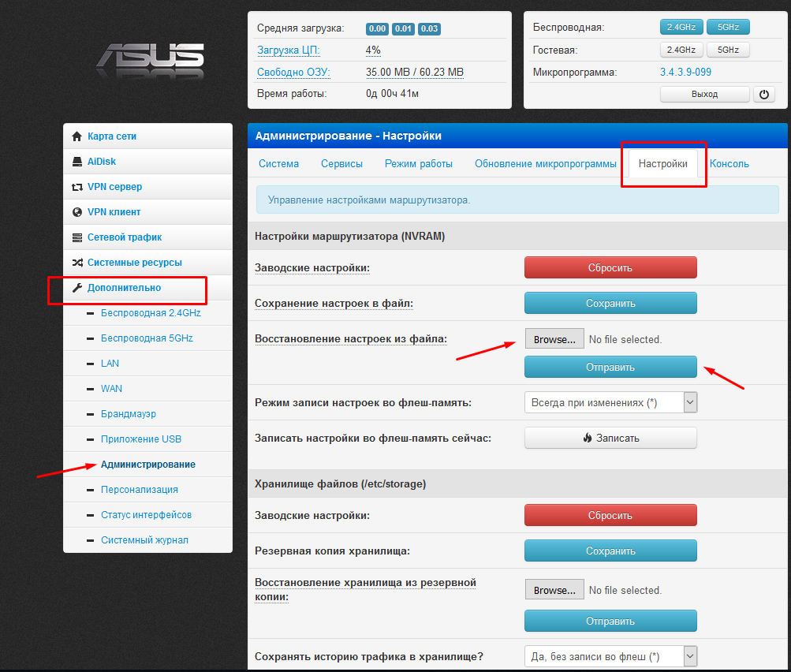The width and height of the screenshot is (791, 672).
Task: Open Системный журнал in sidebar
Action: click(144, 540)
